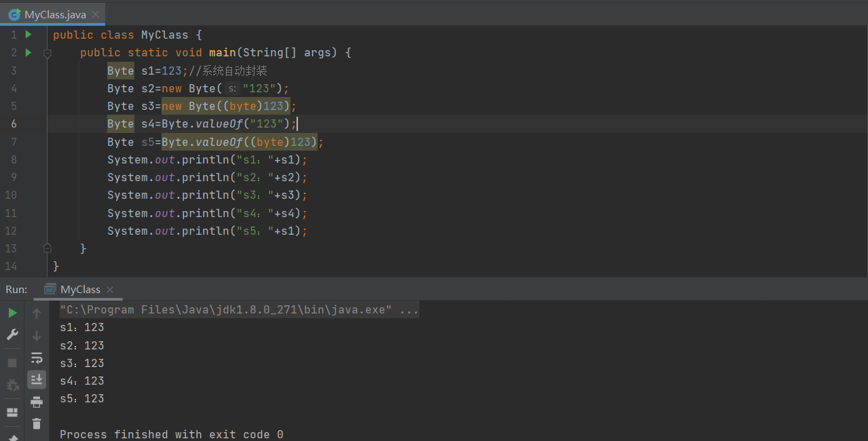
Task: Stop the running process square icon
Action: click(12, 363)
